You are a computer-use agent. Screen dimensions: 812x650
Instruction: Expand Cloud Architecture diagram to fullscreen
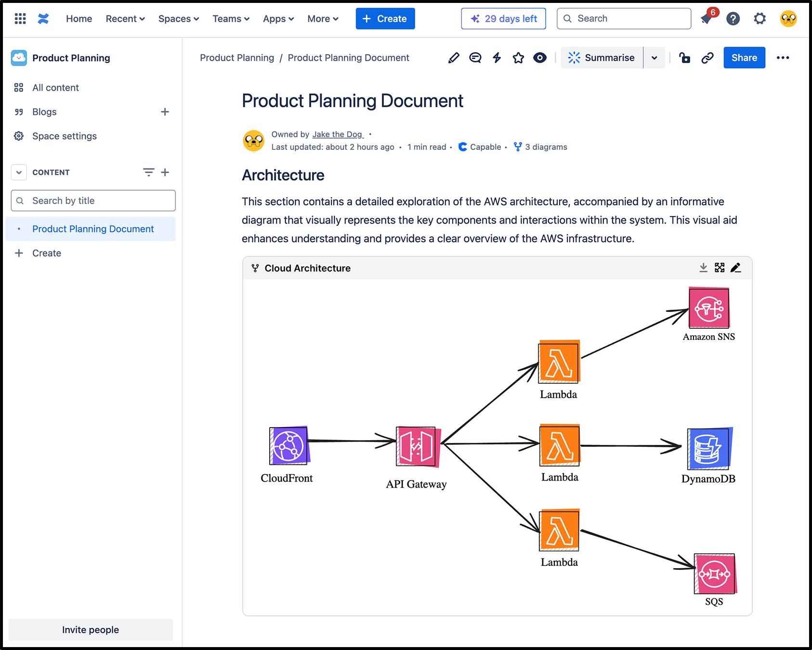(720, 268)
